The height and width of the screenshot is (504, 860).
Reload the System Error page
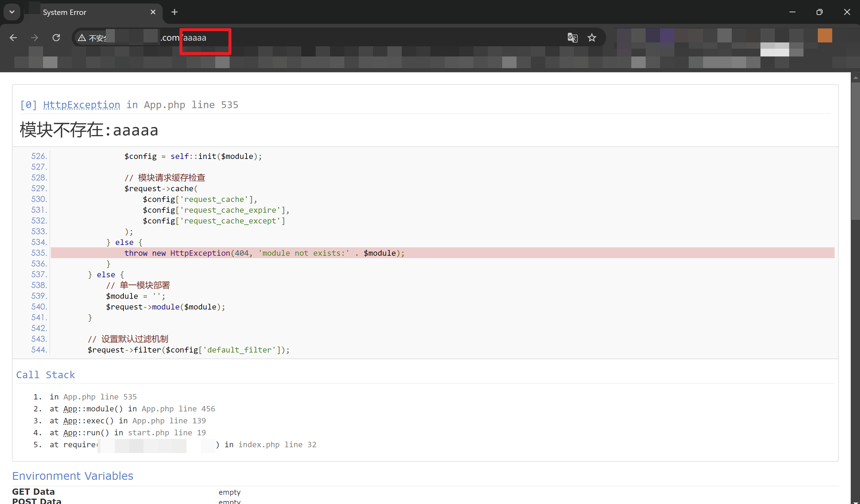[x=56, y=38]
